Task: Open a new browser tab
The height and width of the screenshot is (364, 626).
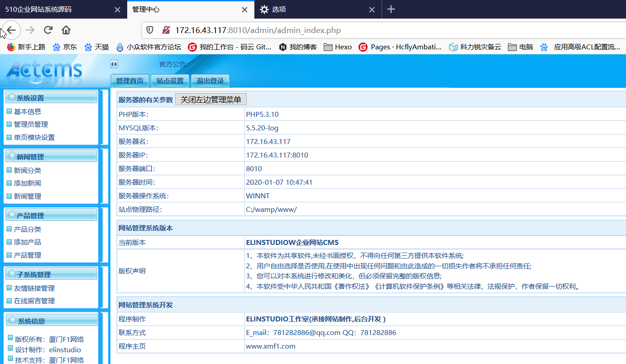Action: click(392, 9)
